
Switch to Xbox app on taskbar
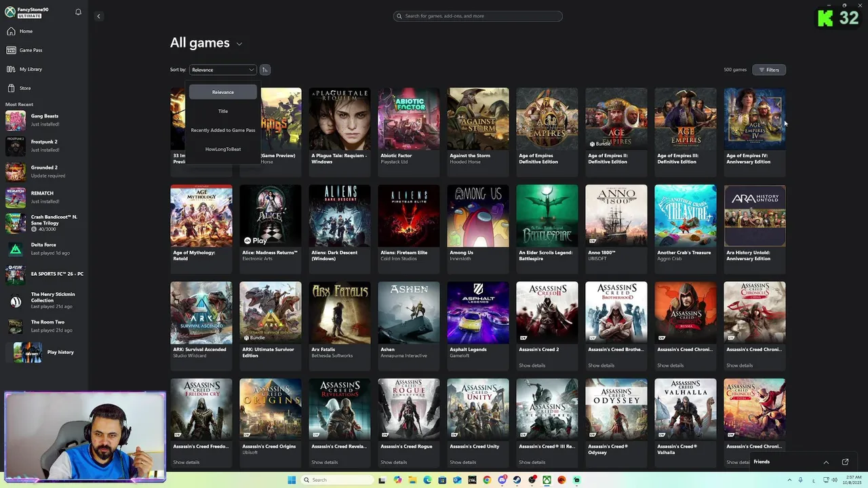click(547, 480)
